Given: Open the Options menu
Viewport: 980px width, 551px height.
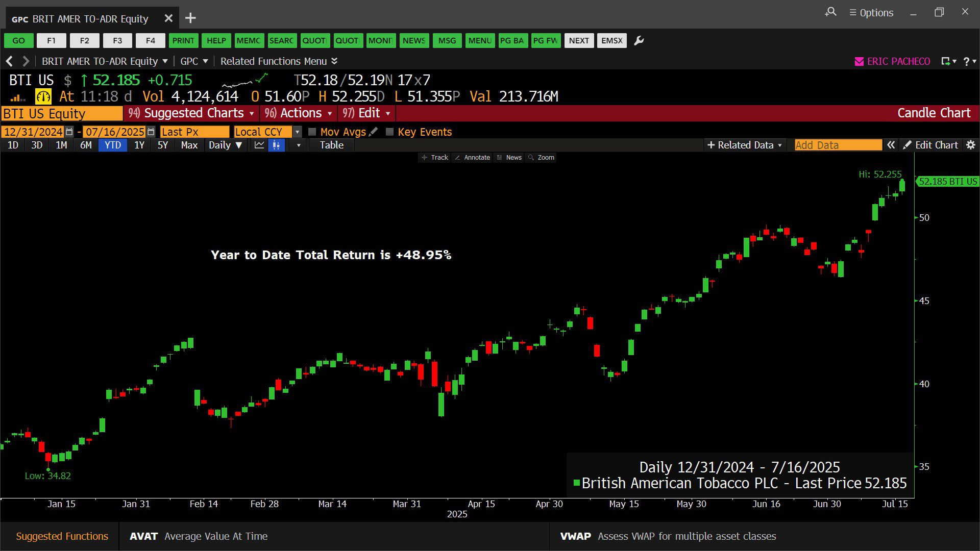Looking at the screenshot, I should (871, 13).
